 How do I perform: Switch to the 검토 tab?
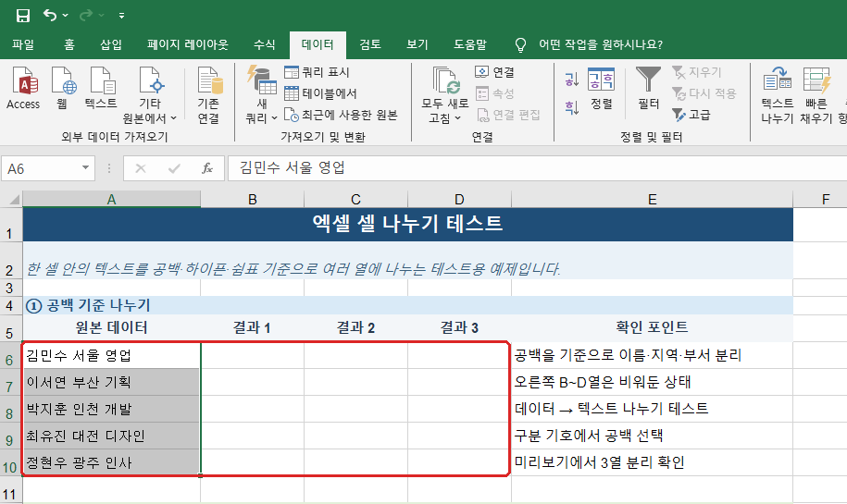tap(370, 44)
